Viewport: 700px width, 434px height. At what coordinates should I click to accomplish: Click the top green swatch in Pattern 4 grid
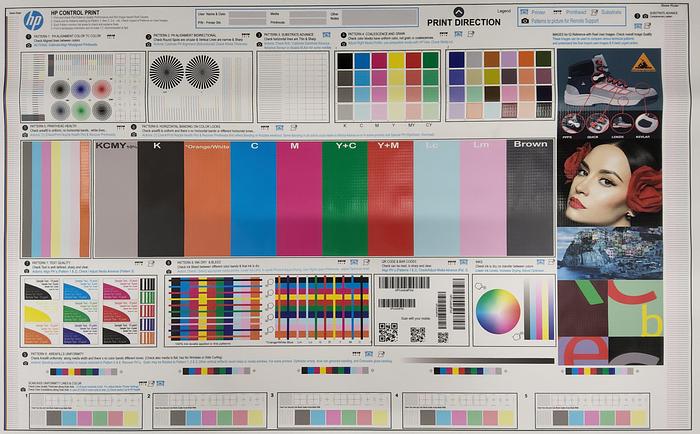431,60
